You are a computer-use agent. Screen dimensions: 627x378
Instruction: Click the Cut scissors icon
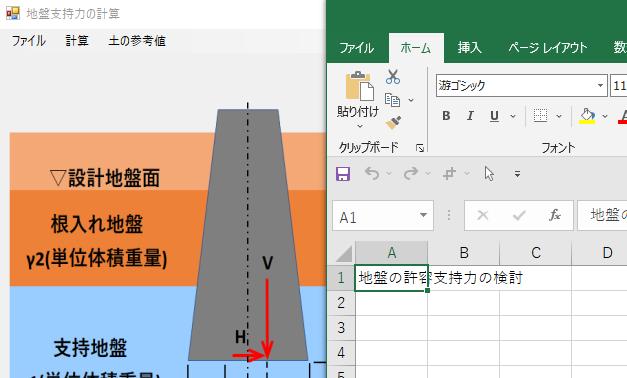click(393, 76)
